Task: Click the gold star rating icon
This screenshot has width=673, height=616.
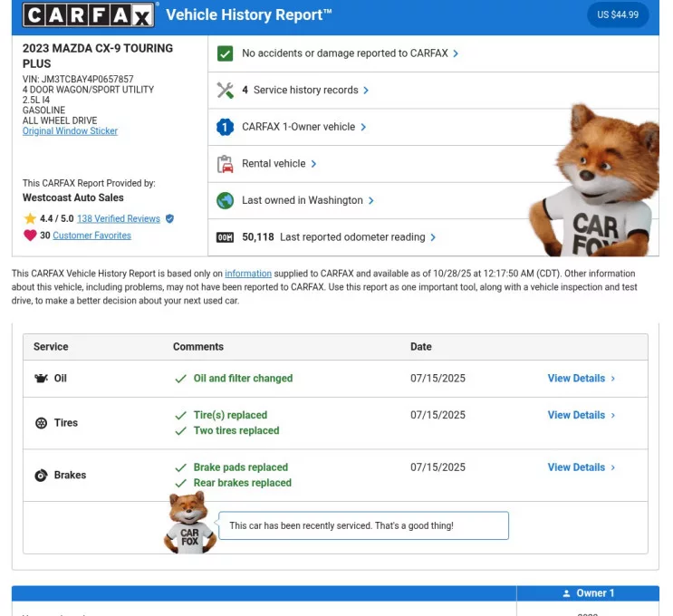Action: point(30,219)
